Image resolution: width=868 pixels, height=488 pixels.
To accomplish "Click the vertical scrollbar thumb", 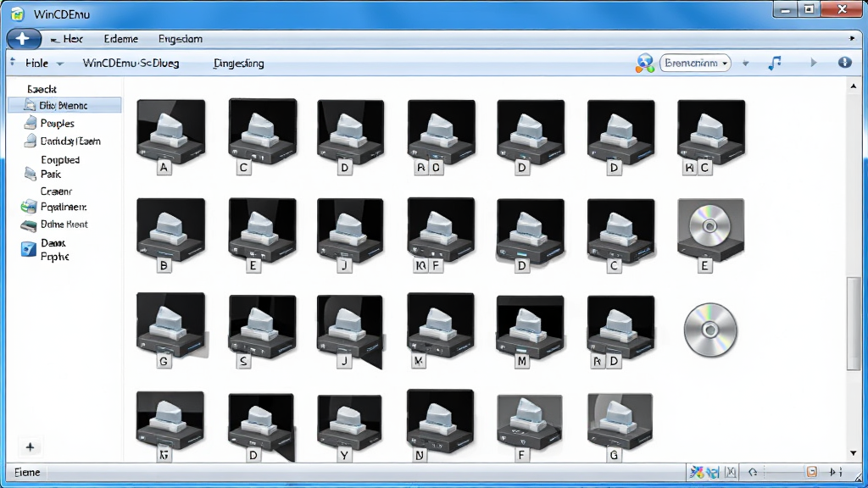I will point(853,324).
